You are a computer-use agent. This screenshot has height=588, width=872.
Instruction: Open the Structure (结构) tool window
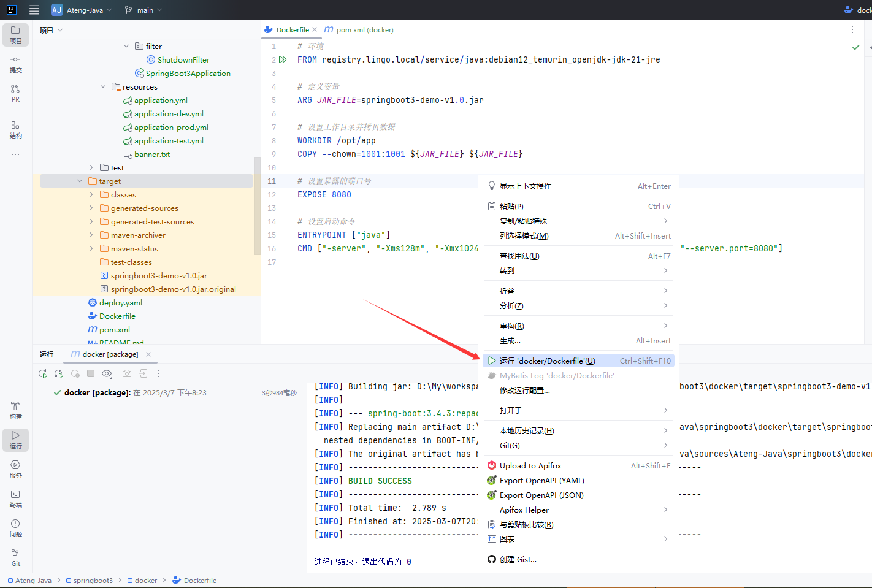[x=15, y=129]
